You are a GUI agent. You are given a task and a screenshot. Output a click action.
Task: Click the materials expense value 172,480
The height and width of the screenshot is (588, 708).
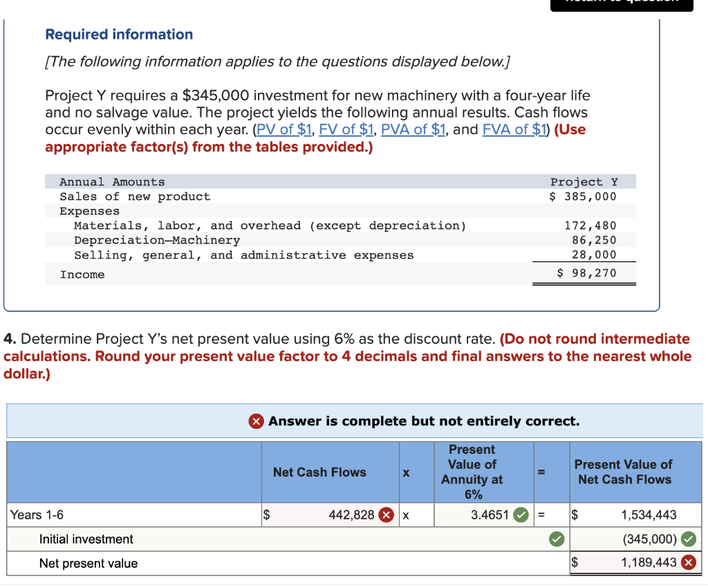click(590, 226)
